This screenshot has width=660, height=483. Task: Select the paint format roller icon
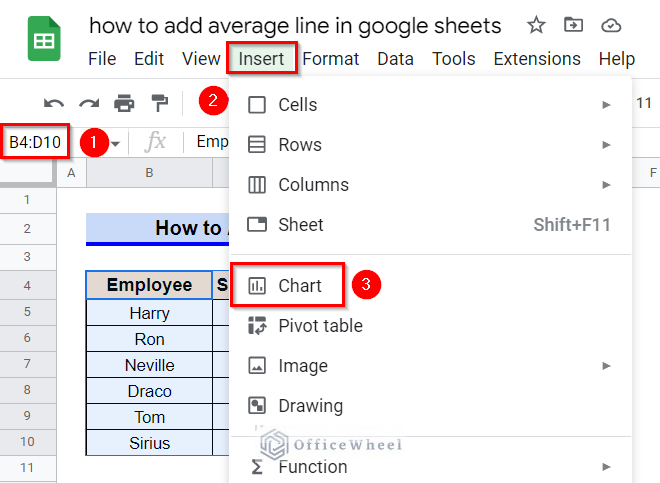[x=160, y=103]
